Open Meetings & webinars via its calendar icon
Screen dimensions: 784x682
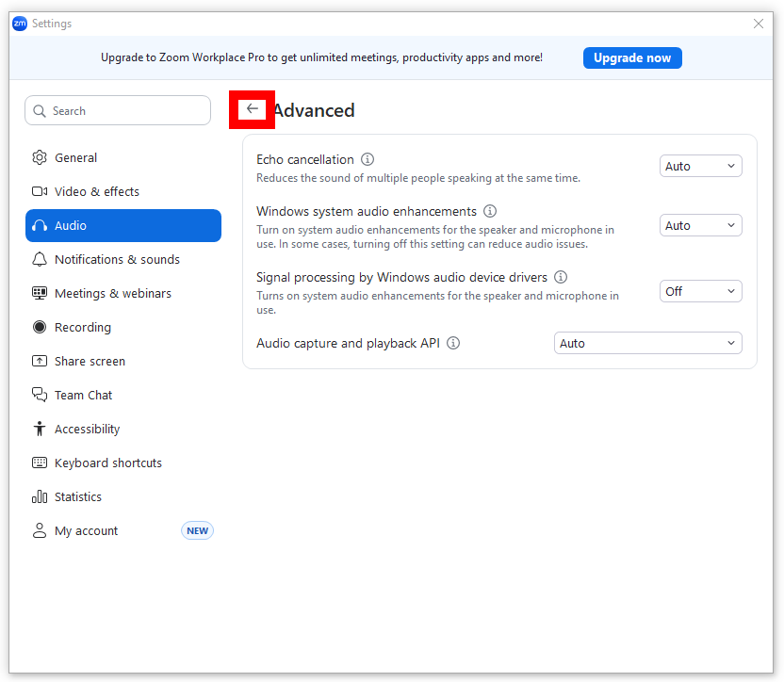coord(39,293)
